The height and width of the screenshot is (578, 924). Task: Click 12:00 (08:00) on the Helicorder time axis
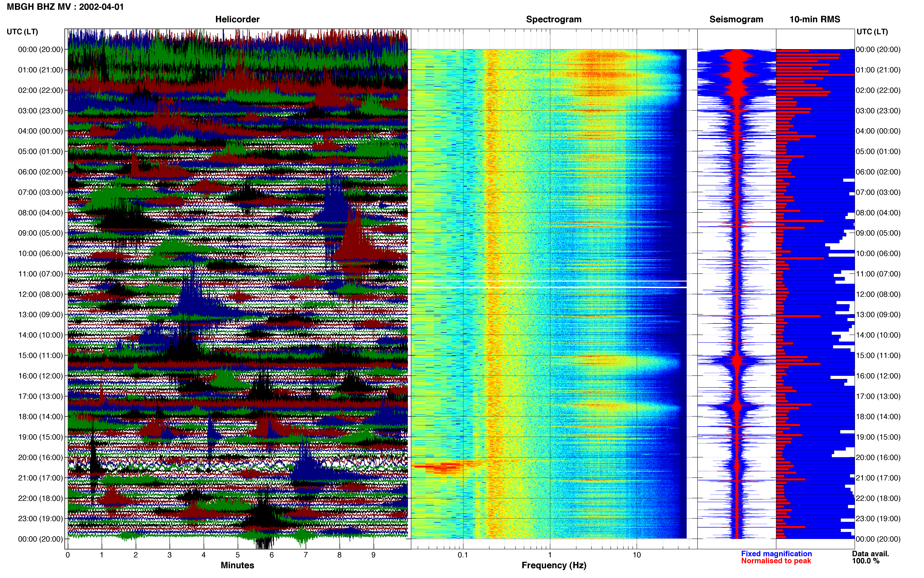click(x=41, y=294)
